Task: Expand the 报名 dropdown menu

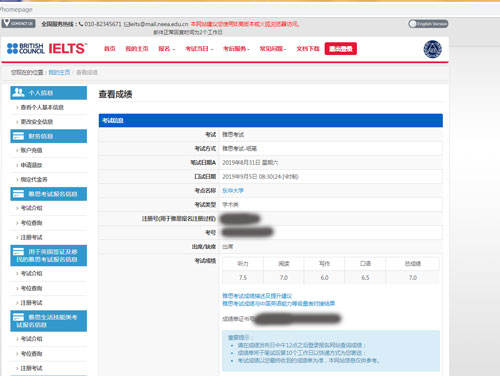Action: (x=166, y=49)
